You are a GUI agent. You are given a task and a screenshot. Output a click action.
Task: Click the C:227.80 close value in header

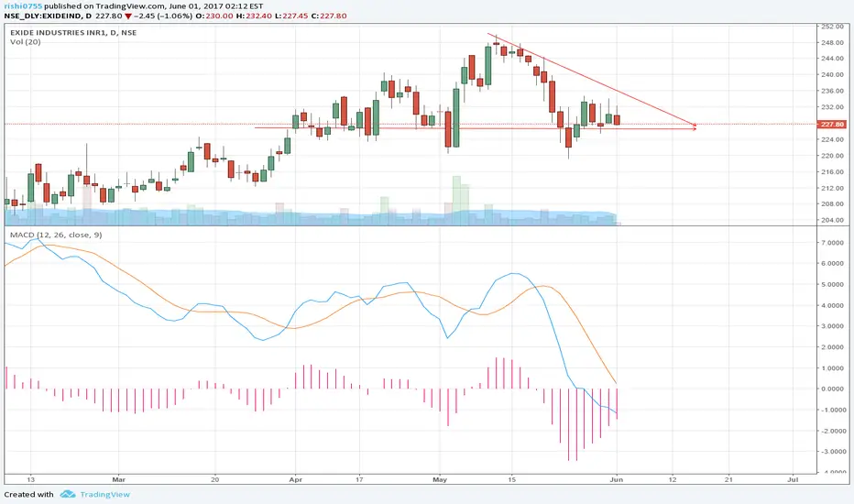pyautogui.click(x=329, y=16)
